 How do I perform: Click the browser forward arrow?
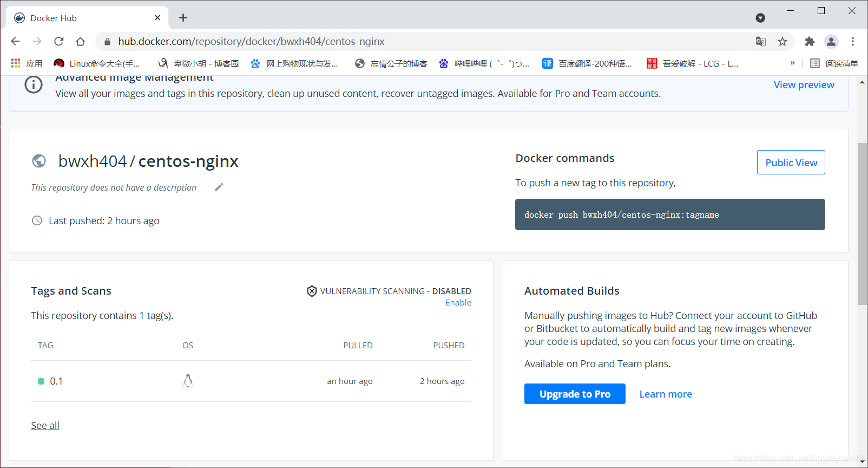(x=37, y=41)
